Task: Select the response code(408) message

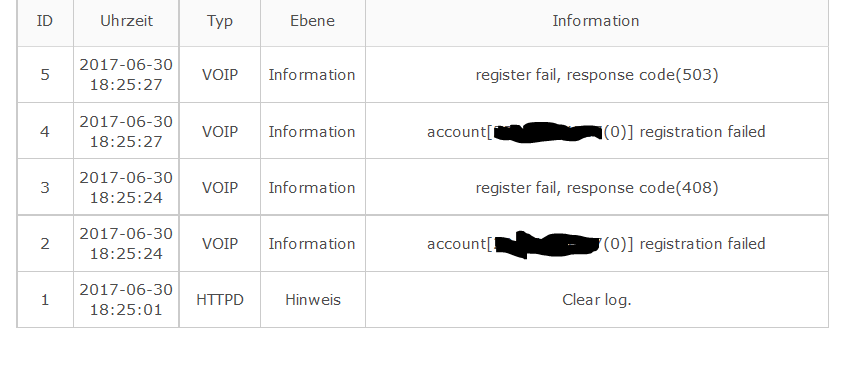Action: 597,187
